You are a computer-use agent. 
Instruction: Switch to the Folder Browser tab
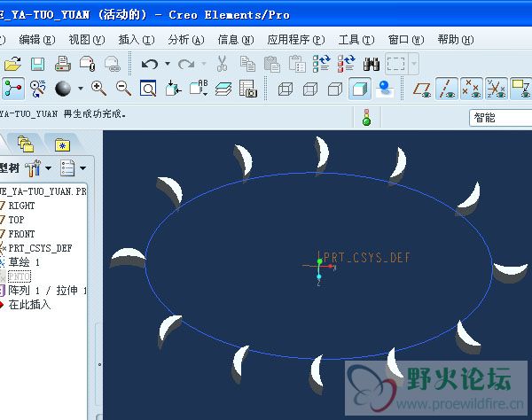point(26,144)
